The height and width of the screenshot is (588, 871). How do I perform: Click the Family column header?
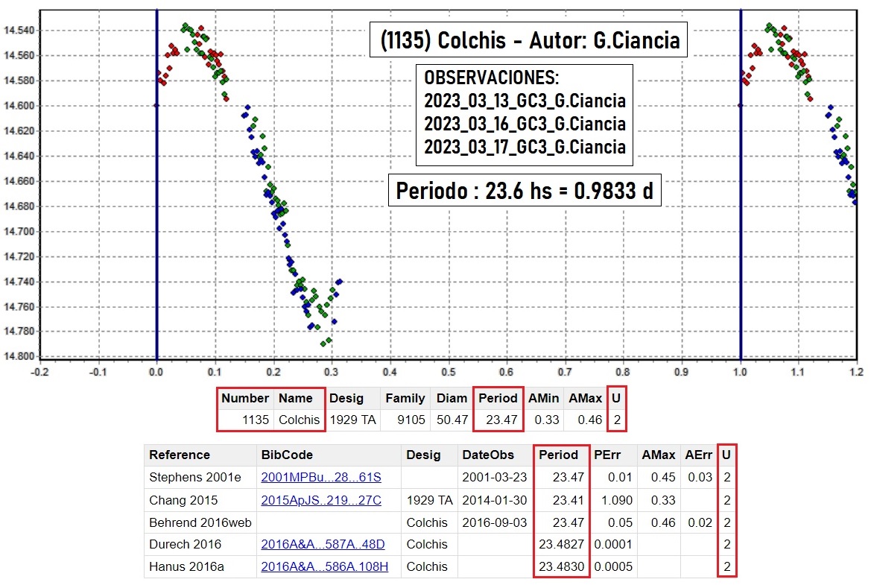click(x=405, y=398)
